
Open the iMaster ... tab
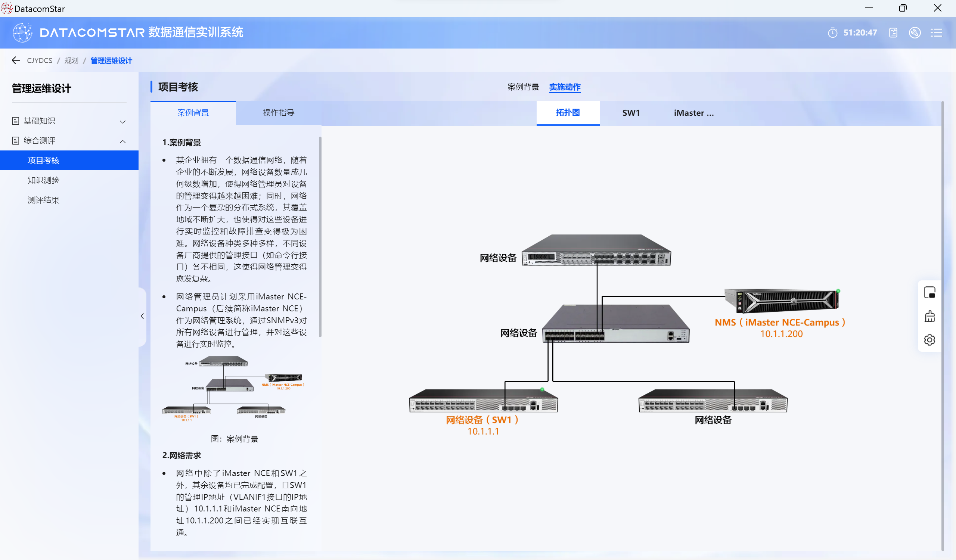[693, 113]
